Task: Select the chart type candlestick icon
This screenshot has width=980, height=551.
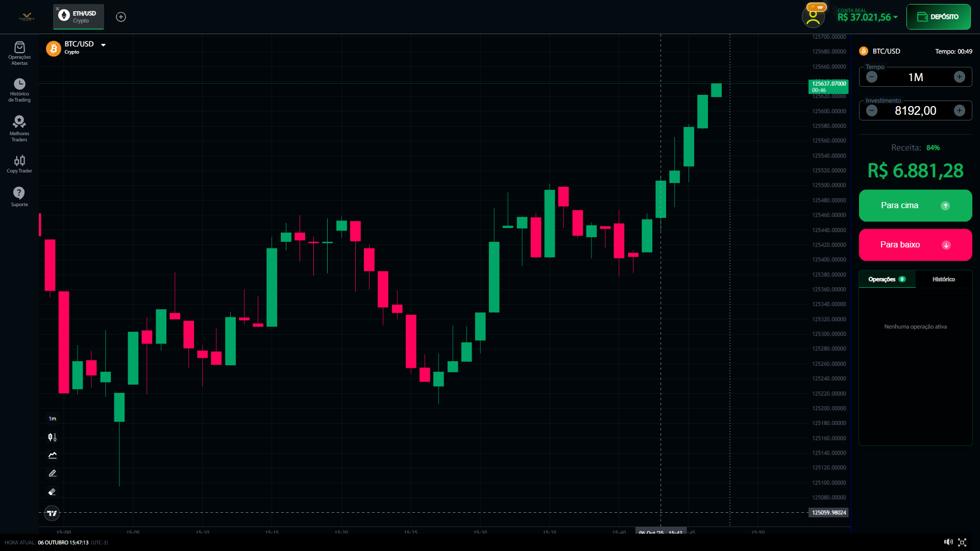Action: pos(52,437)
